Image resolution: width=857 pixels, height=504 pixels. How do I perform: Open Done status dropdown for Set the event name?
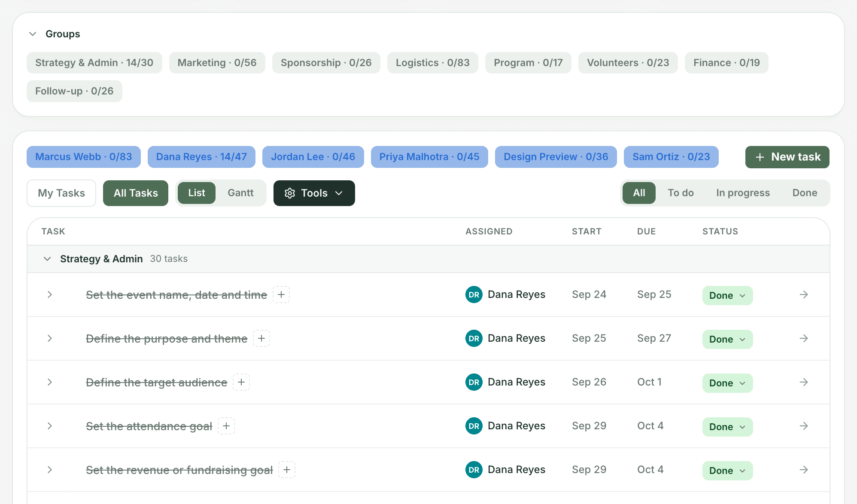pos(727,295)
